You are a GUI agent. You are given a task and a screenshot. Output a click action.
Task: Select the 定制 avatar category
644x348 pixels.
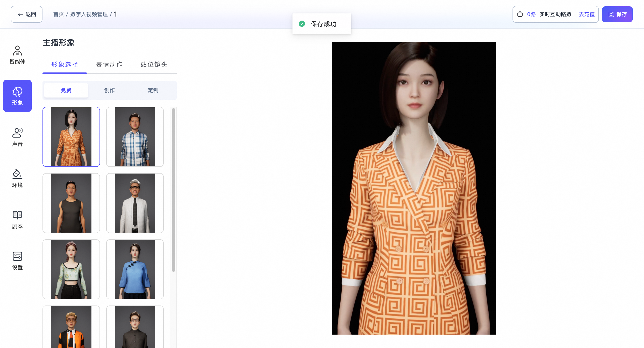tap(153, 90)
